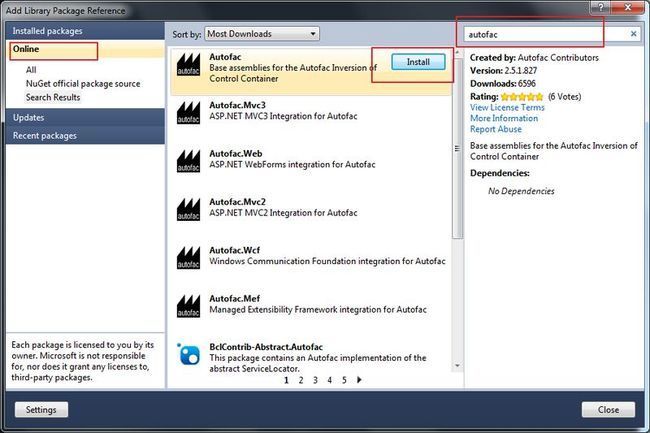Click the Autofac.Mvc3 package icon
The height and width of the screenshot is (433, 650).
[188, 113]
